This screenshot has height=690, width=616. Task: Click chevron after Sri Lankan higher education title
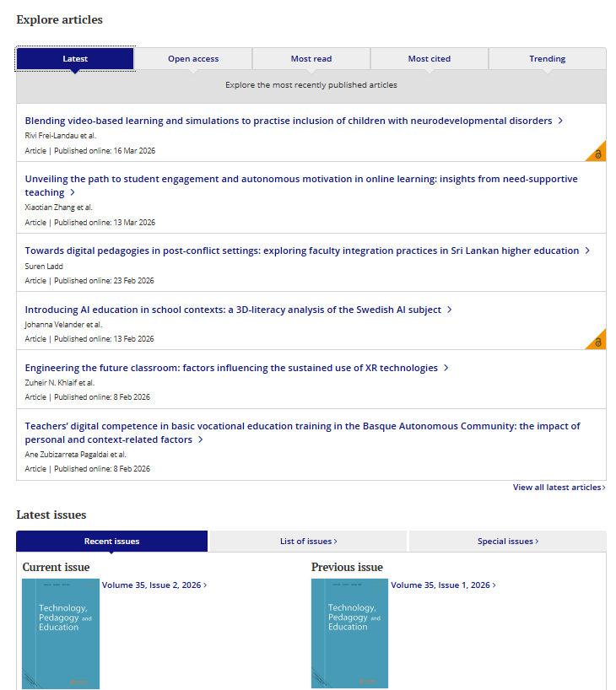[x=587, y=251]
